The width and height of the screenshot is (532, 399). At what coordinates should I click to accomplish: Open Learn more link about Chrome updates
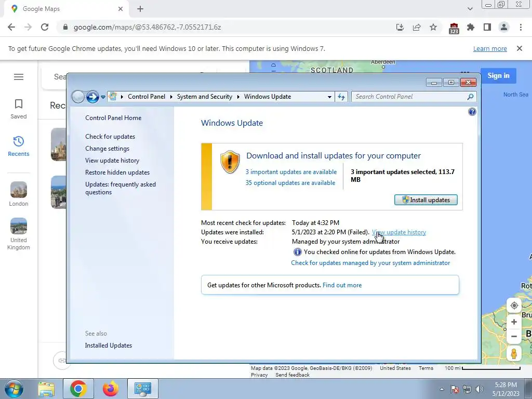tap(490, 48)
